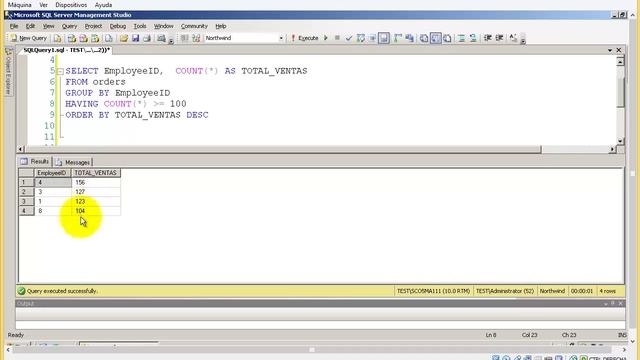The height and width of the screenshot is (360, 640).
Task: Open the Máquina menu of the VM window
Action: click(x=20, y=5)
